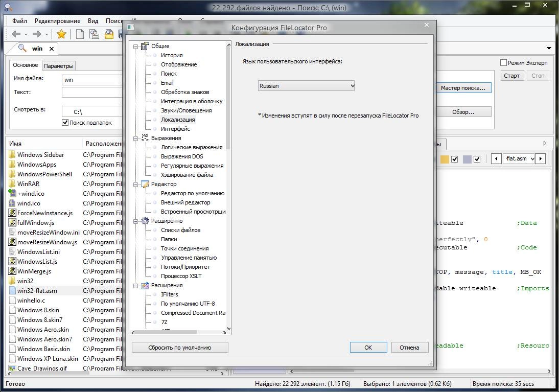Click the yellow highlight color swatch
This screenshot has width=559, height=392.
tap(445, 159)
